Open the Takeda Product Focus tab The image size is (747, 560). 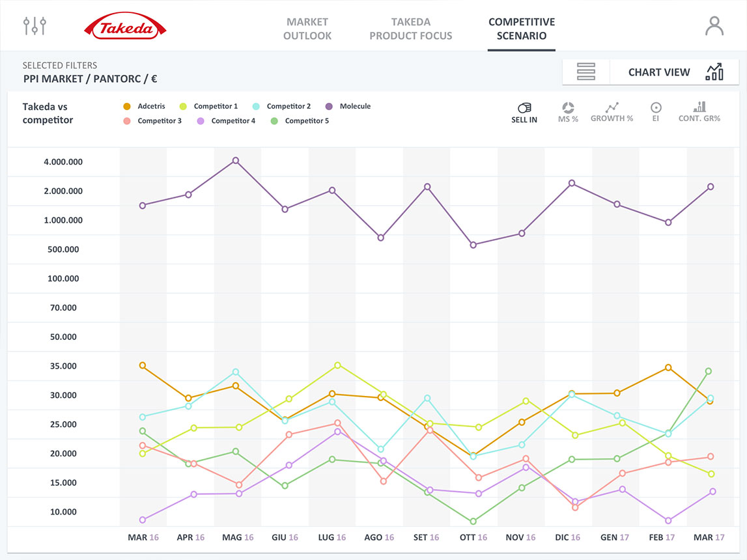(411, 29)
